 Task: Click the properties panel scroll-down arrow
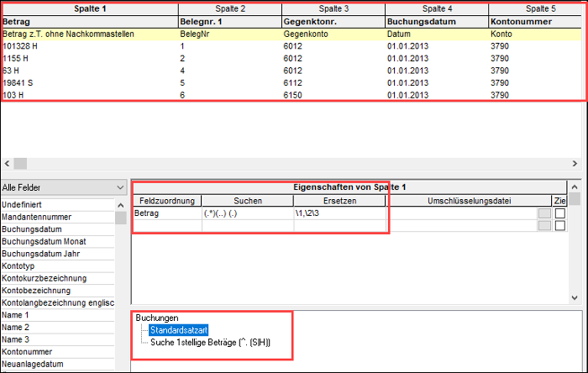(575, 297)
